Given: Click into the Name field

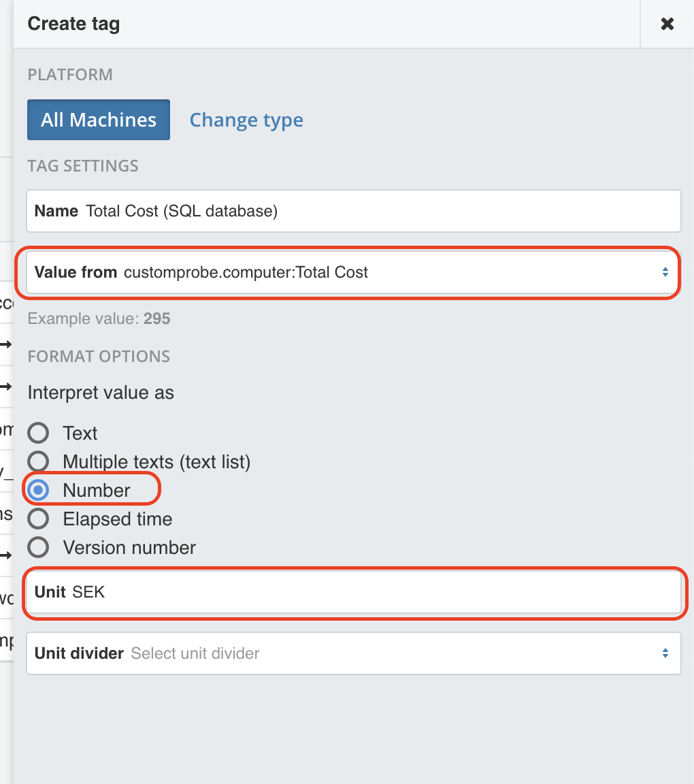Looking at the screenshot, I should [354, 211].
